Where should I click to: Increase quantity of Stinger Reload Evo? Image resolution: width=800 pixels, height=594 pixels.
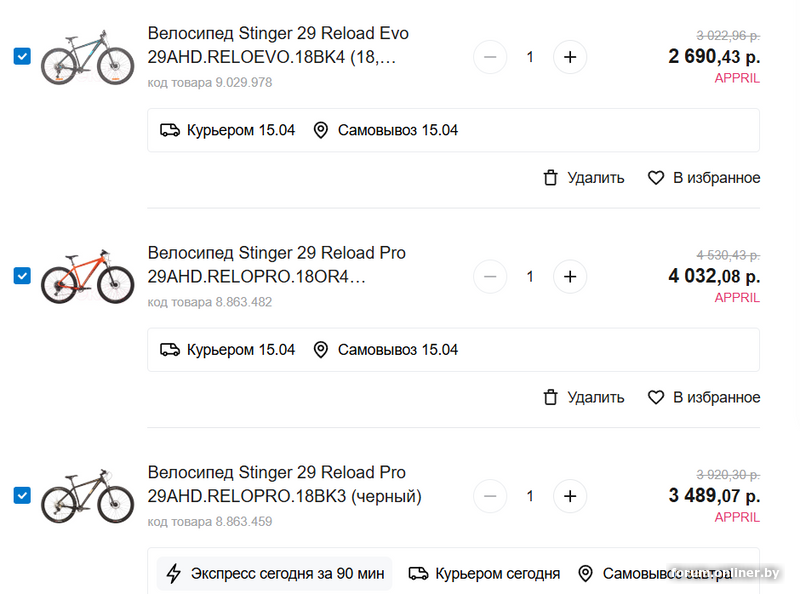click(x=570, y=57)
